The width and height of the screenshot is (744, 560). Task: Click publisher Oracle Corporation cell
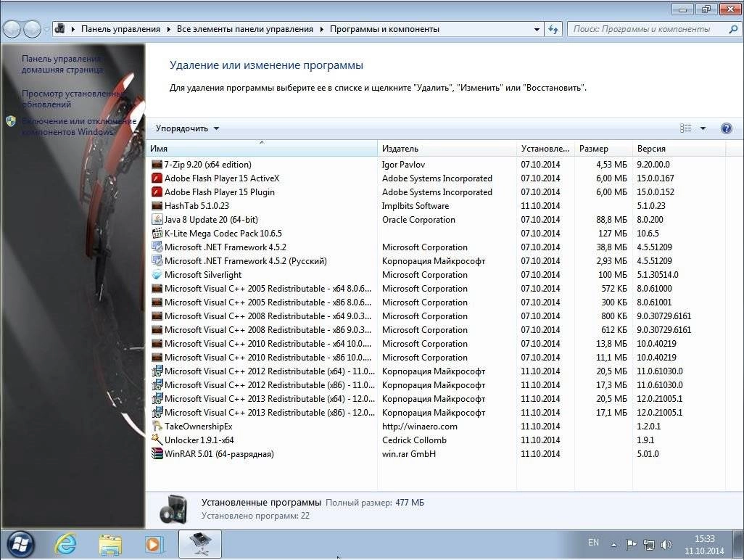[x=418, y=220]
